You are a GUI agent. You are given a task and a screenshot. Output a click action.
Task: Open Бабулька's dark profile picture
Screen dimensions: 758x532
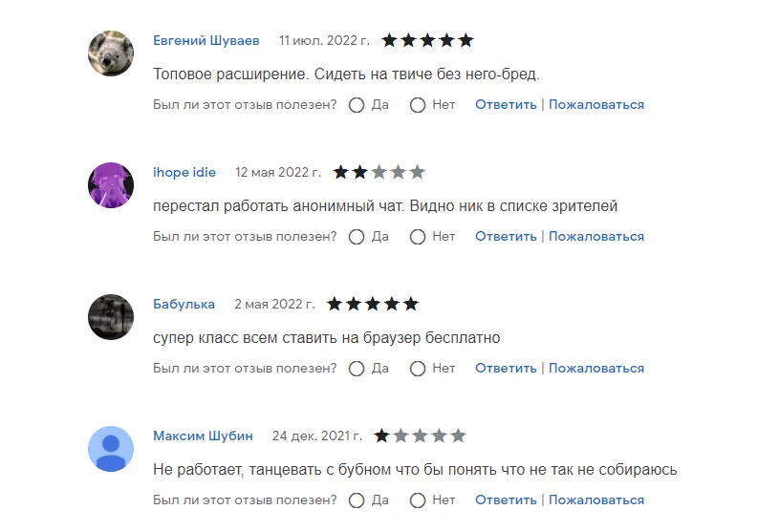[111, 317]
